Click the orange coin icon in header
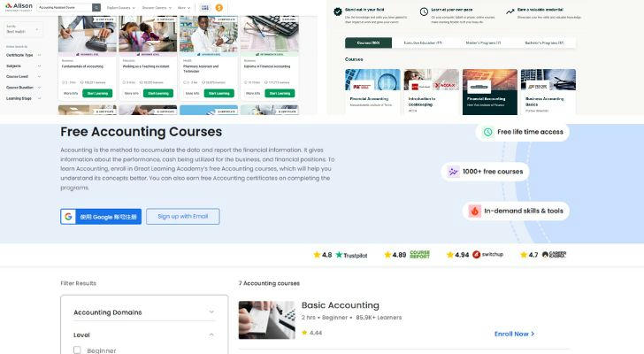 click(x=218, y=7)
